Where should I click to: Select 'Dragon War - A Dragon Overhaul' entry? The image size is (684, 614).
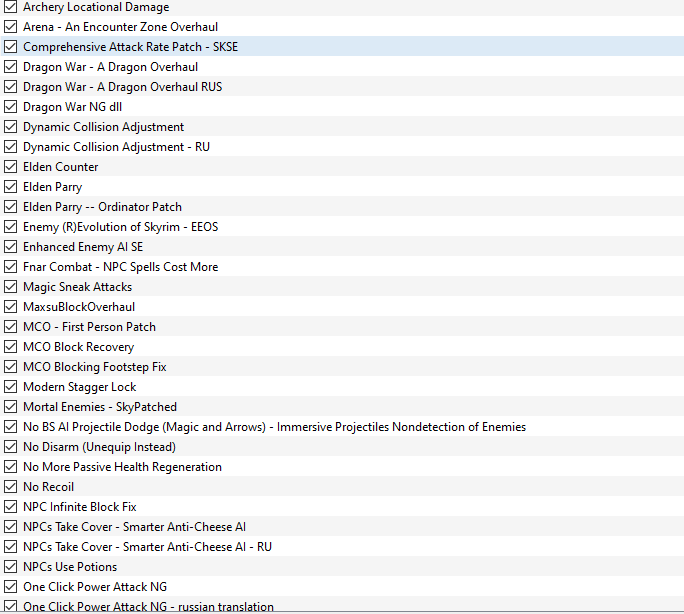(x=110, y=67)
